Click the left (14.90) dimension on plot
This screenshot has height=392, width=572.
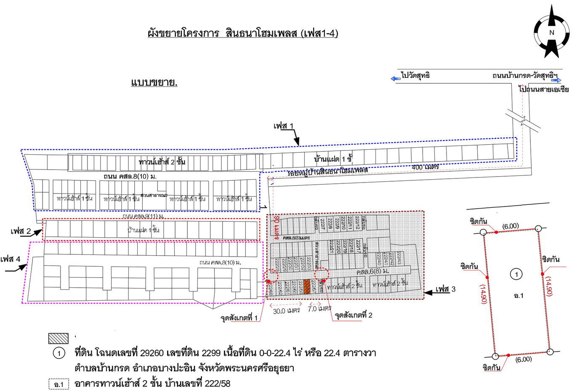pos(484,294)
